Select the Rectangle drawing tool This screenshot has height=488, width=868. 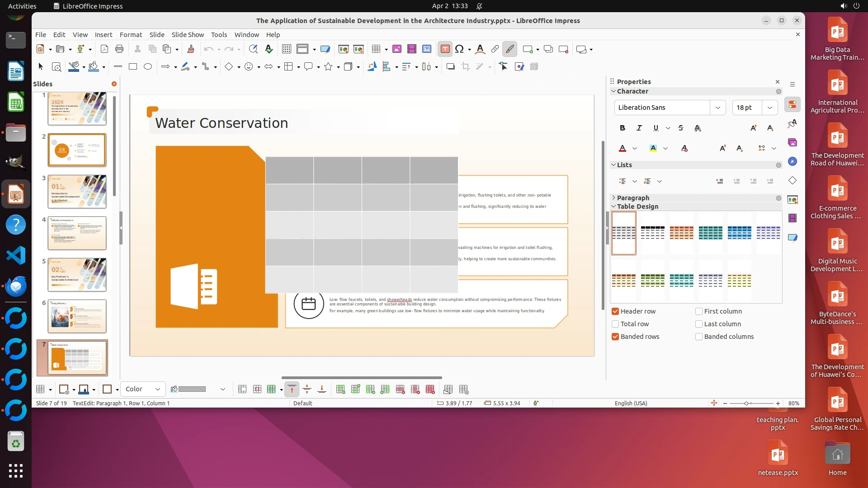click(x=133, y=67)
